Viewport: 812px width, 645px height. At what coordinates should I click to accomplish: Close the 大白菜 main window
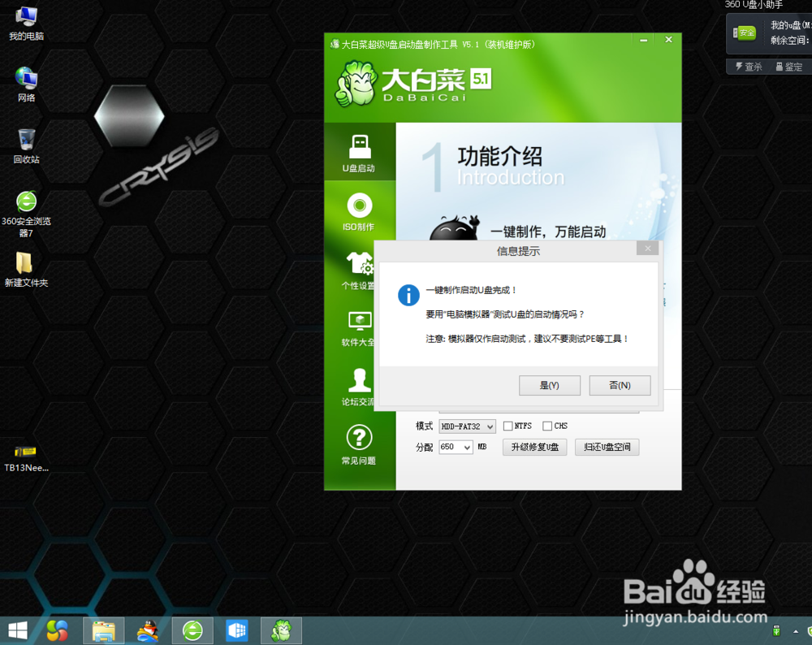pyautogui.click(x=668, y=40)
